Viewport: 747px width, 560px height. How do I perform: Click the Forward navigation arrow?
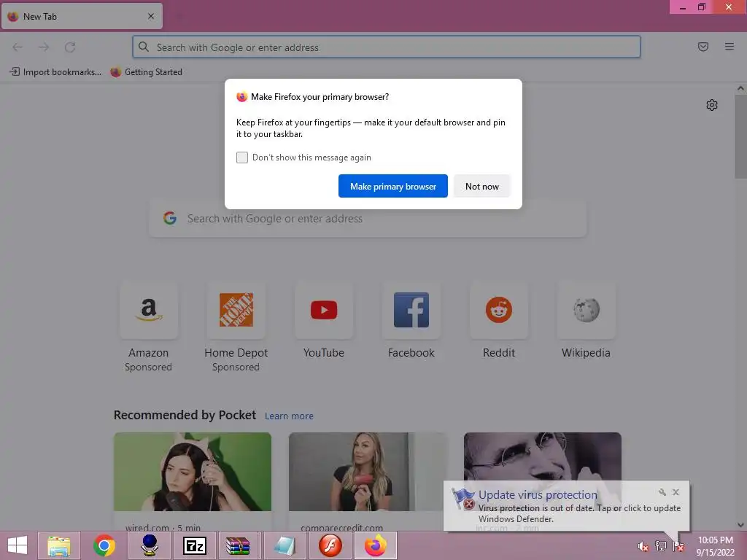44,47
